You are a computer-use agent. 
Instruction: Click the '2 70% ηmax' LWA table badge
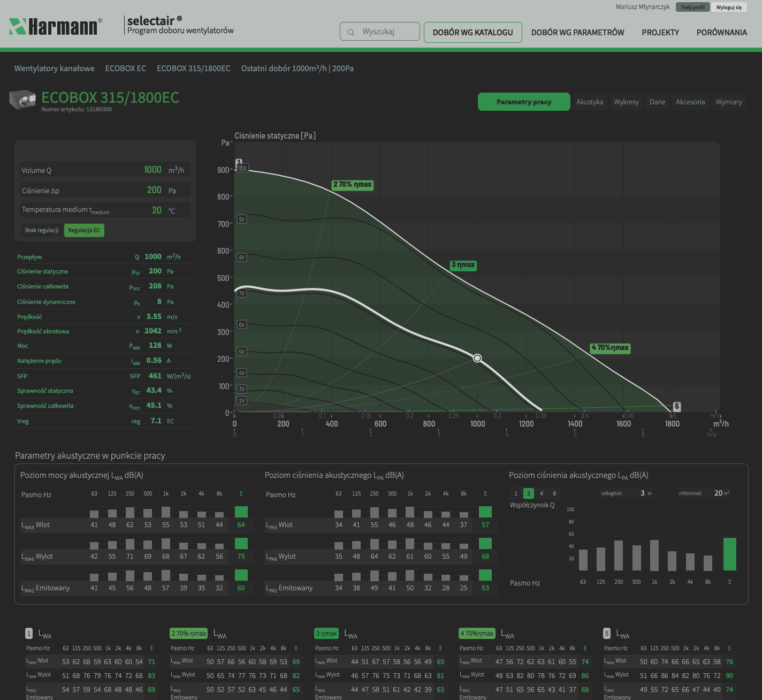[x=189, y=634]
